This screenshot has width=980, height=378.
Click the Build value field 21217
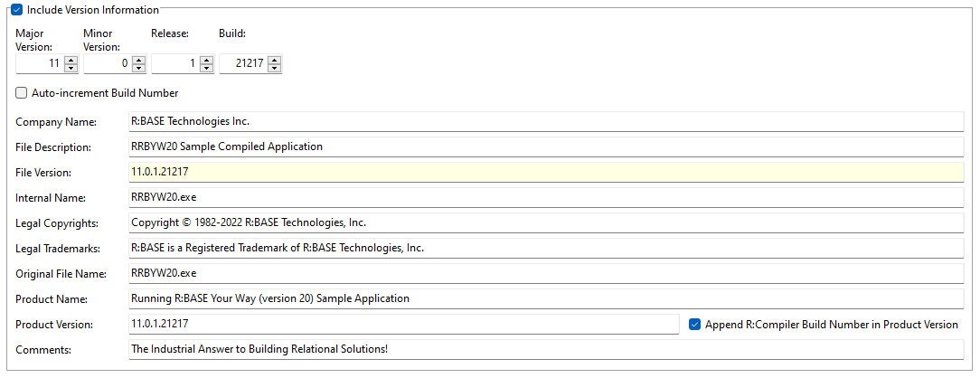(x=243, y=63)
